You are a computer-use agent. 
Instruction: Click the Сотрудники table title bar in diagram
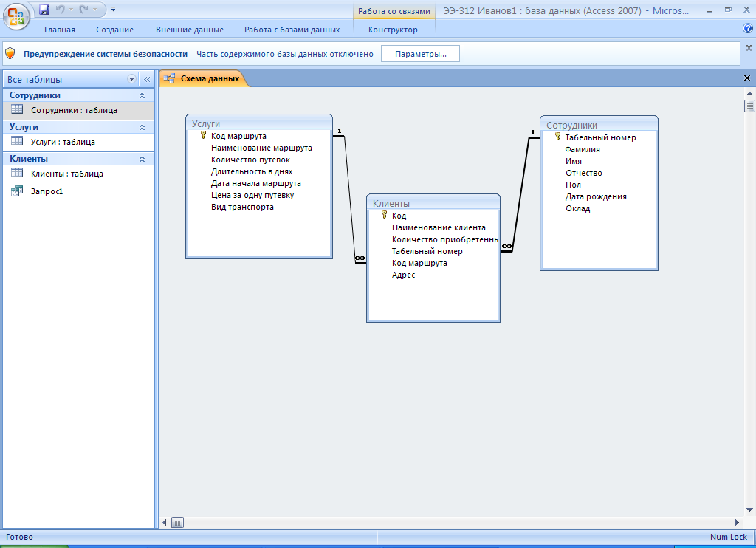[x=599, y=125]
